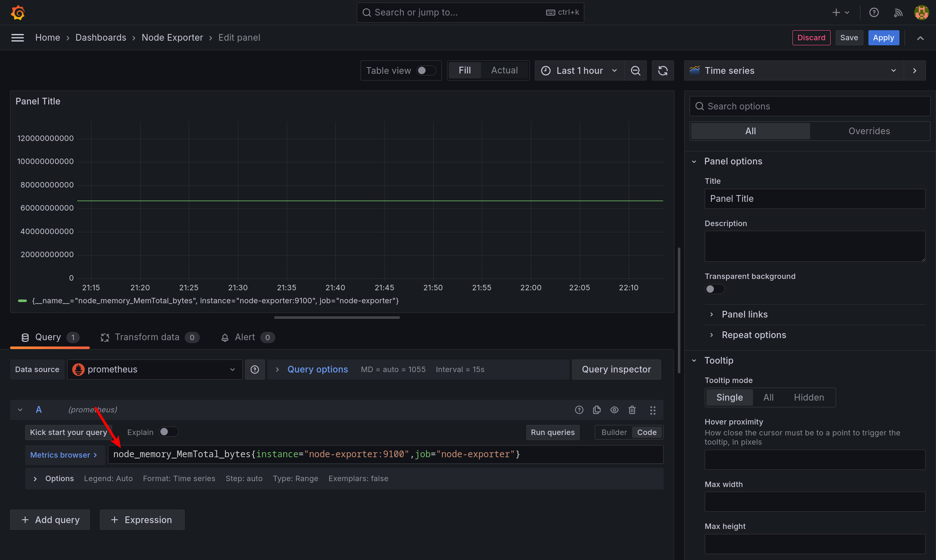Enable the Explain switch

pyautogui.click(x=169, y=432)
